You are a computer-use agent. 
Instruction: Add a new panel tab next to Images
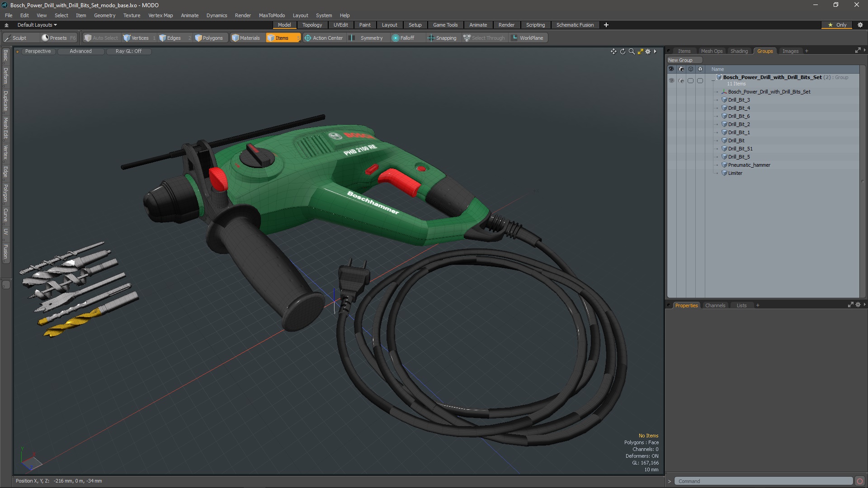pyautogui.click(x=807, y=51)
